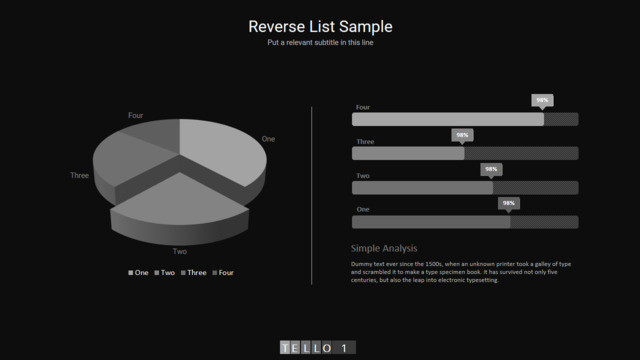The width and height of the screenshot is (640, 360).
Task: Click the 98% callout above One bar
Action: 509,204
